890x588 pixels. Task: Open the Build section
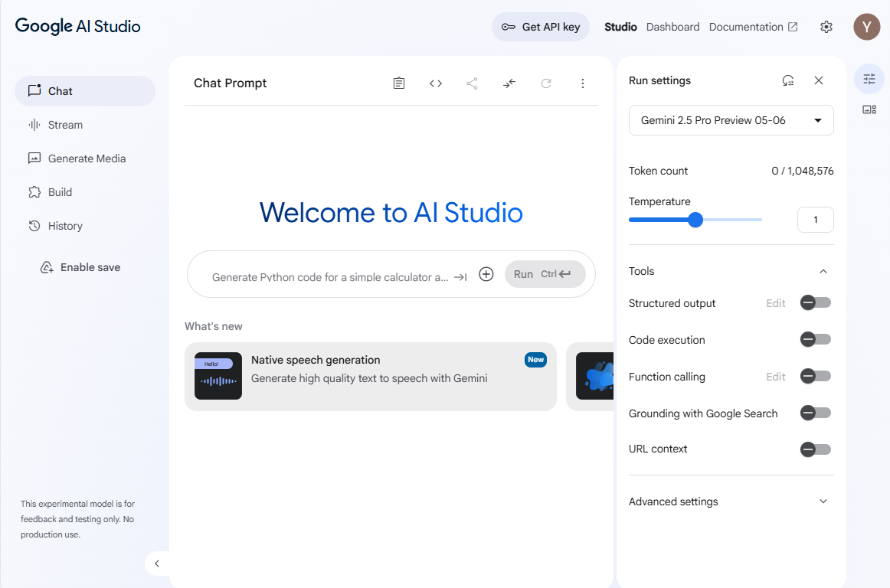(85, 192)
